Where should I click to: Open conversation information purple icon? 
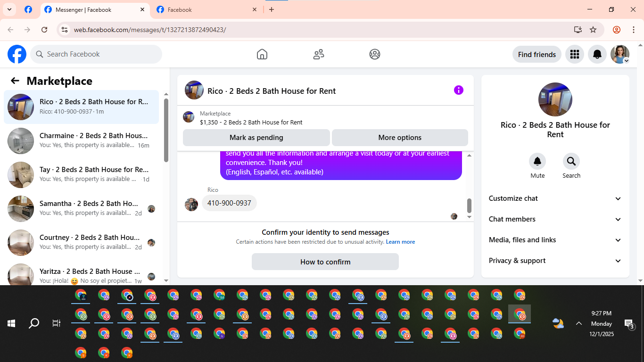pyautogui.click(x=459, y=90)
